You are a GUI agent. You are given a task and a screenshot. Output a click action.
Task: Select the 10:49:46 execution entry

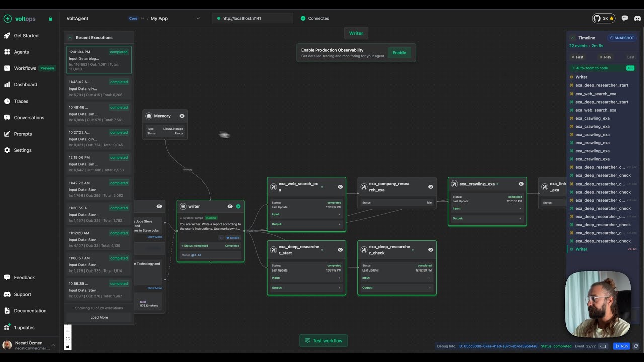click(x=99, y=113)
